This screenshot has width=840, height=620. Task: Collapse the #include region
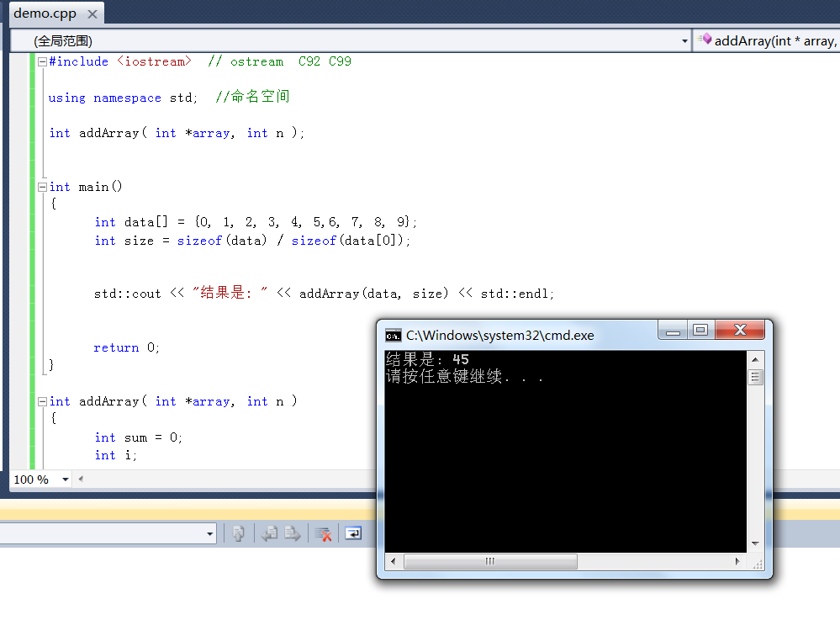(x=42, y=61)
